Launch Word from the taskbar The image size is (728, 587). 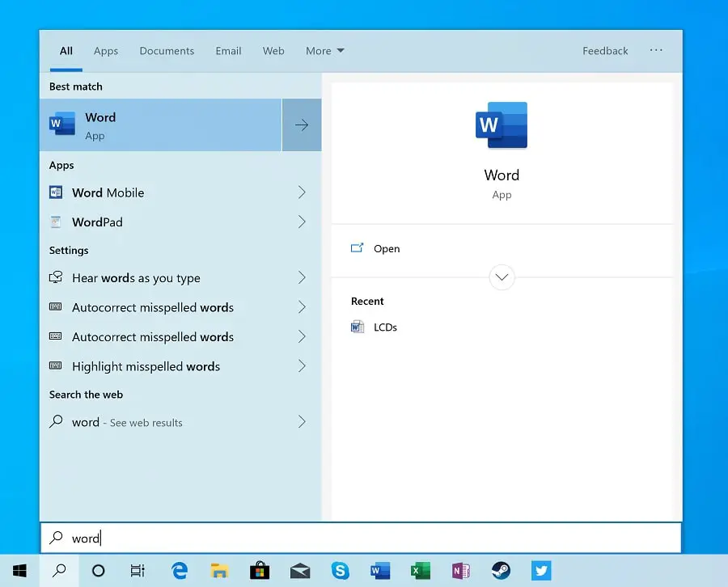click(x=380, y=571)
